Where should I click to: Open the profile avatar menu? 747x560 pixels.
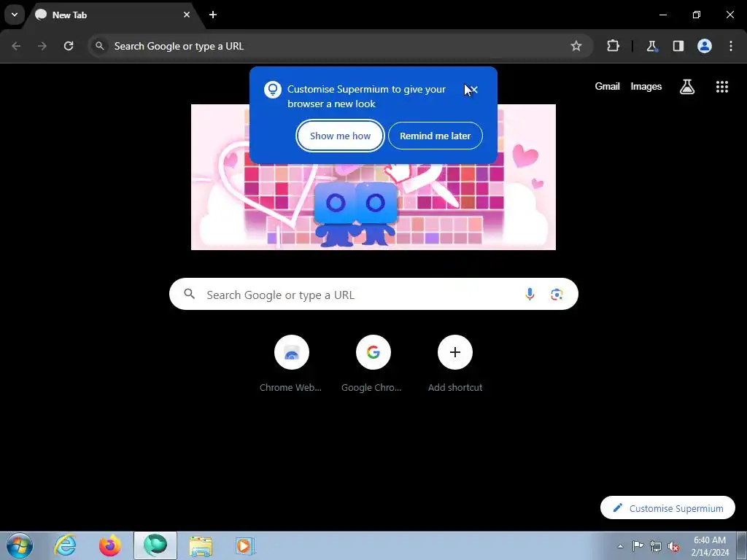pyautogui.click(x=705, y=46)
